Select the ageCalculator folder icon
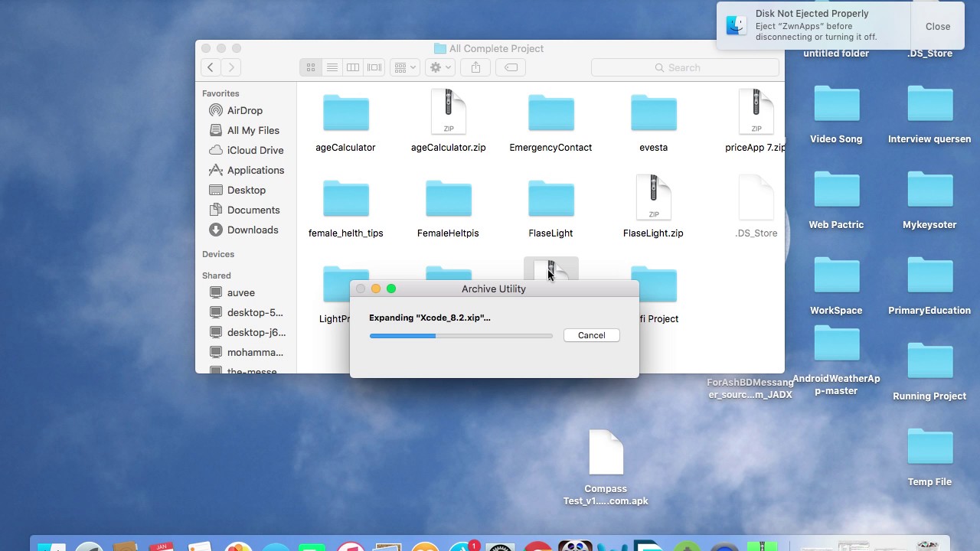The image size is (980, 551). point(346,112)
